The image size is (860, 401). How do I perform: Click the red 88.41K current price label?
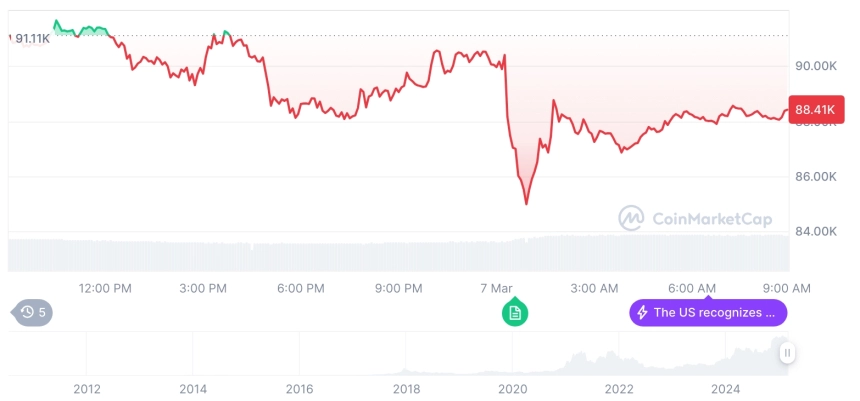coord(816,110)
